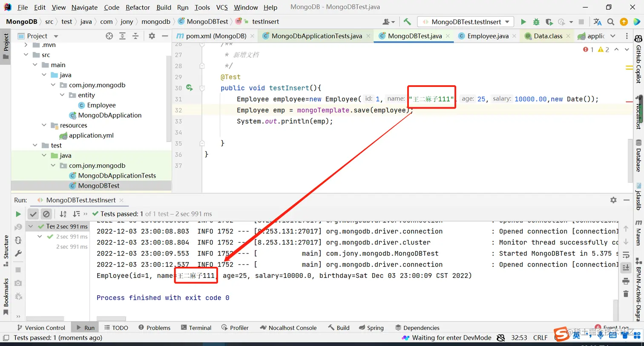The image size is (644, 346).
Task: Open the Refactor menu
Action: click(x=138, y=7)
